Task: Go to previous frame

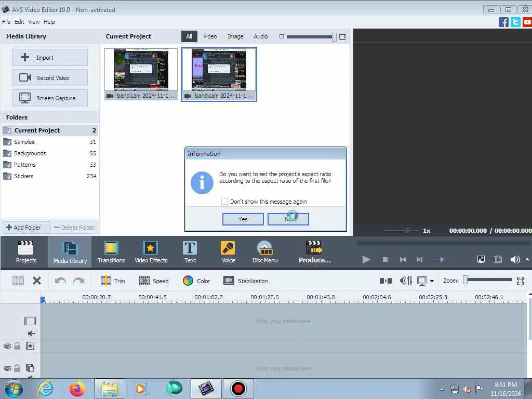Action: [403, 260]
